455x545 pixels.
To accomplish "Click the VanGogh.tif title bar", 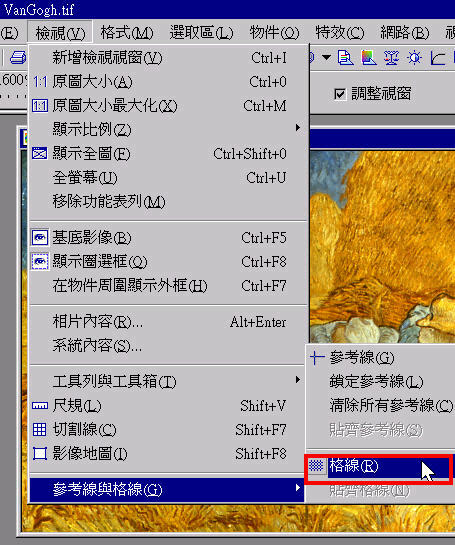I will coord(227,9).
